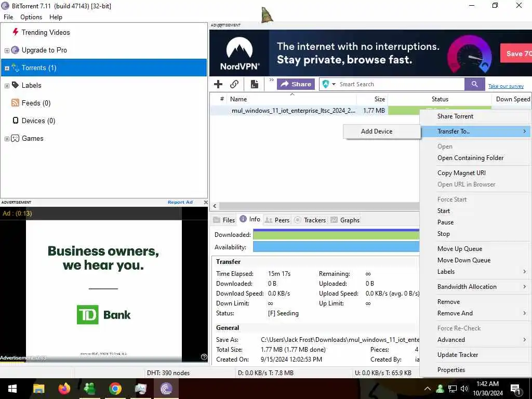Click the Add Torrent from URL link icon
532x399 pixels.
[234, 84]
